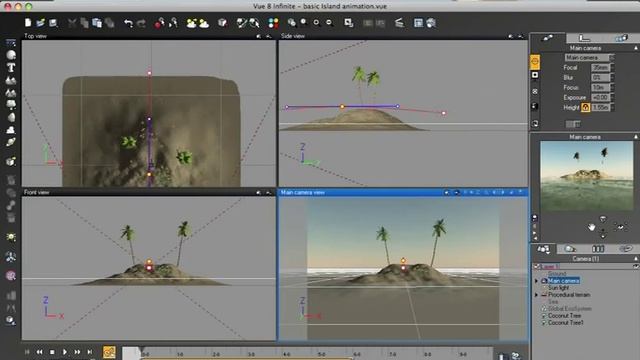The height and width of the screenshot is (360, 640).
Task: Click the Focal length input field
Action: 600,67
